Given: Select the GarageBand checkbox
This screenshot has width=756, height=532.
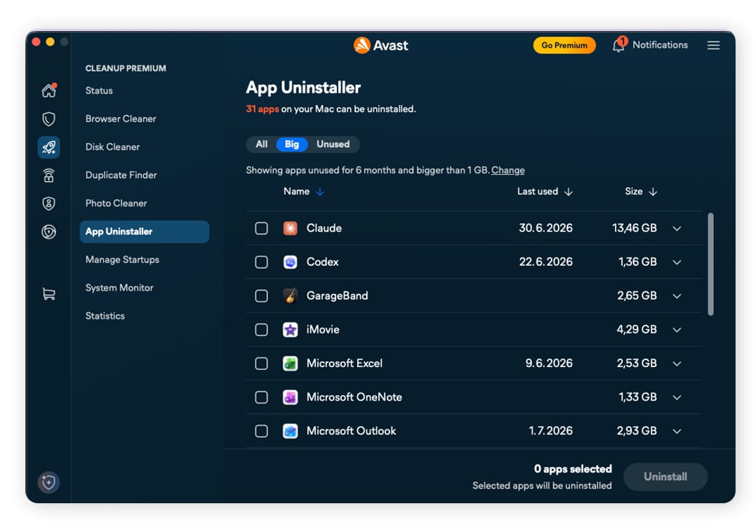Looking at the screenshot, I should click(x=261, y=295).
